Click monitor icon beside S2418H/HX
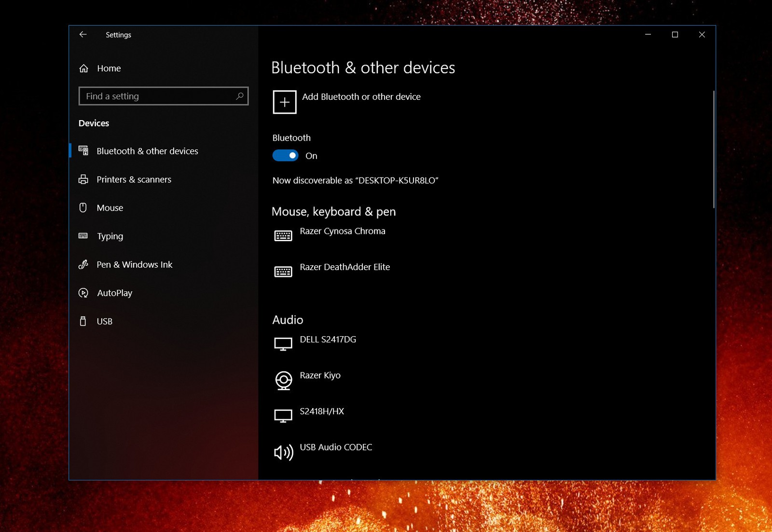Viewport: 772px width, 532px height. point(283,416)
